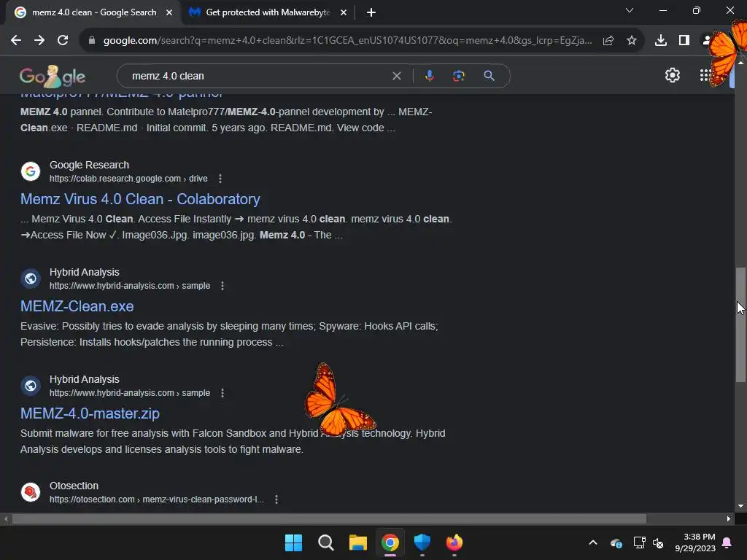This screenshot has height=560, width=747.
Task: Open more options for Google Research result
Action: (220, 179)
